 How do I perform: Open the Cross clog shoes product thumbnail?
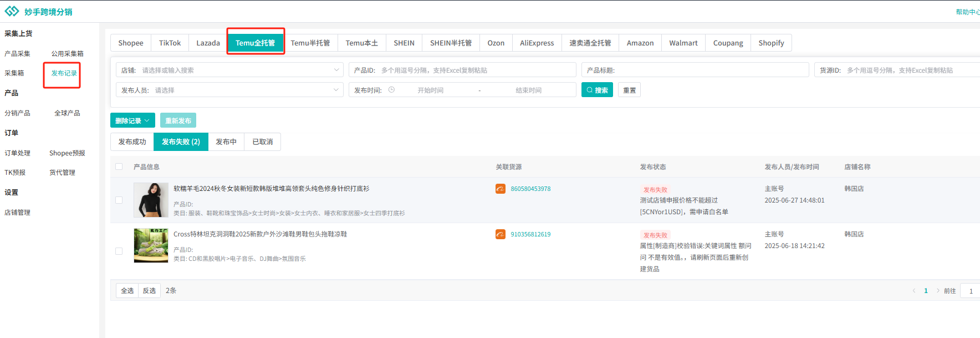(151, 245)
